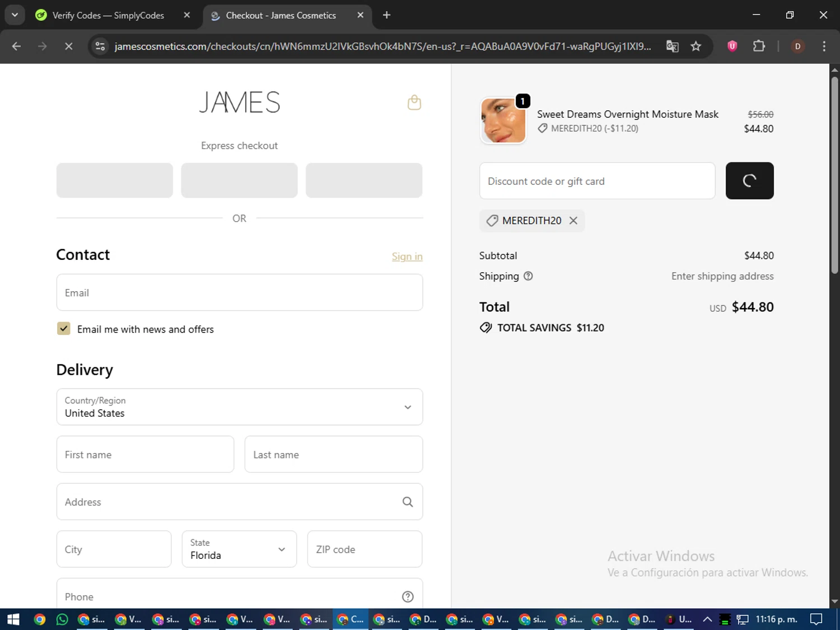Open the tab search dropdown arrow
The width and height of the screenshot is (840, 630).
tap(15, 15)
